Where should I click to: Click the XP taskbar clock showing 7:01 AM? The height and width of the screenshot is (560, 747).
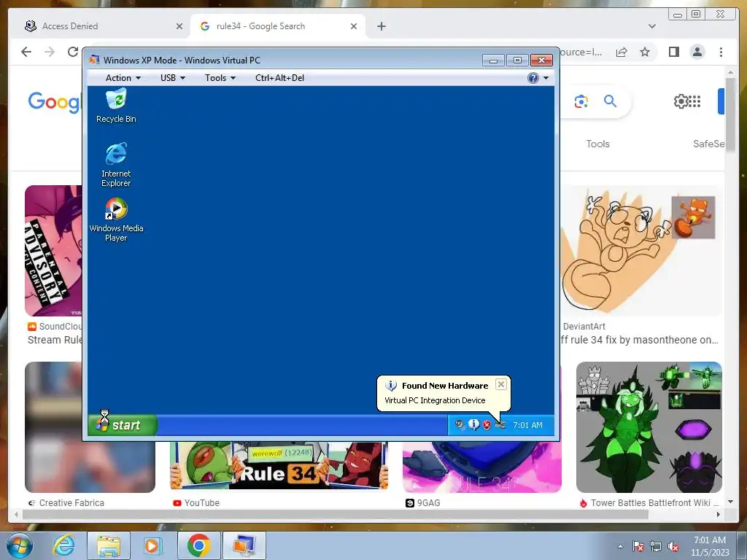527,425
